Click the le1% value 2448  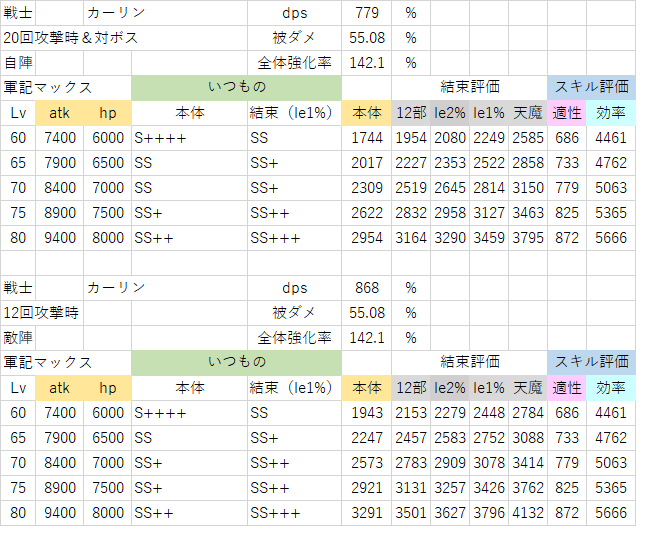489,413
